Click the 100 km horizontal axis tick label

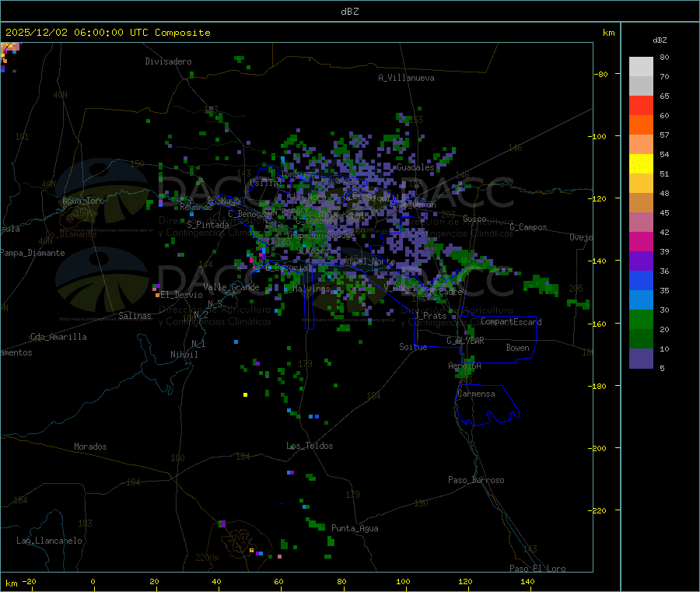[x=403, y=582]
